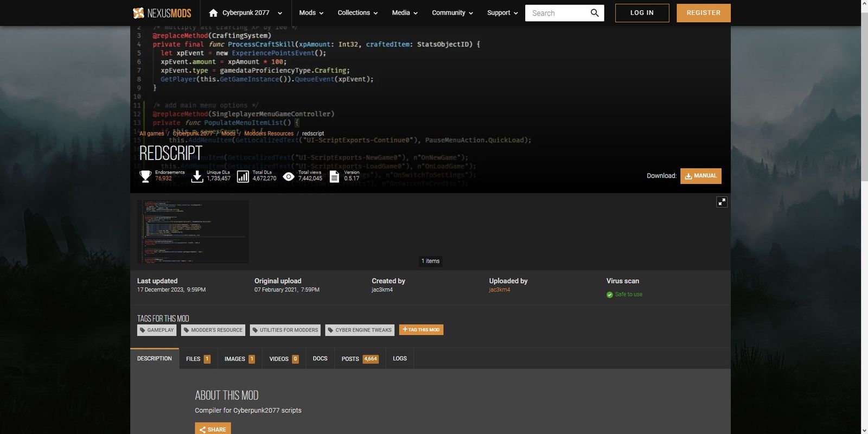Click the home icon beside Cyberpunk 2077

213,13
